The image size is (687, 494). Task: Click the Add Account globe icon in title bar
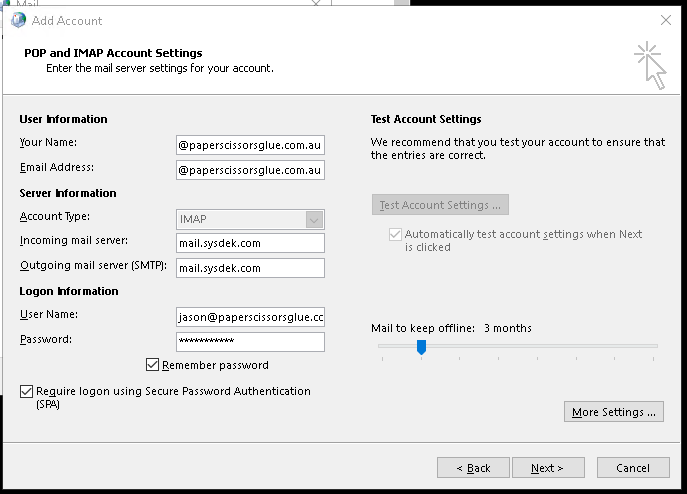[18, 20]
